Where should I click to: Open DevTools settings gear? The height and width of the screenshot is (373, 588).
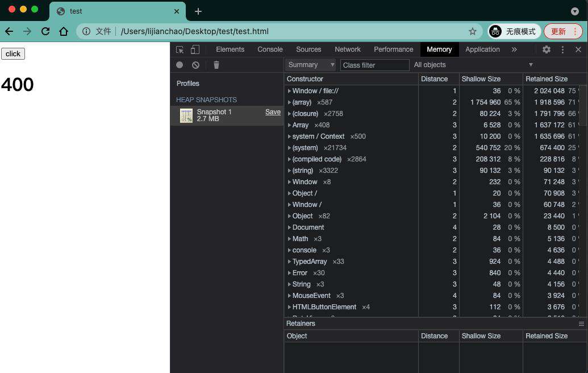click(x=547, y=49)
